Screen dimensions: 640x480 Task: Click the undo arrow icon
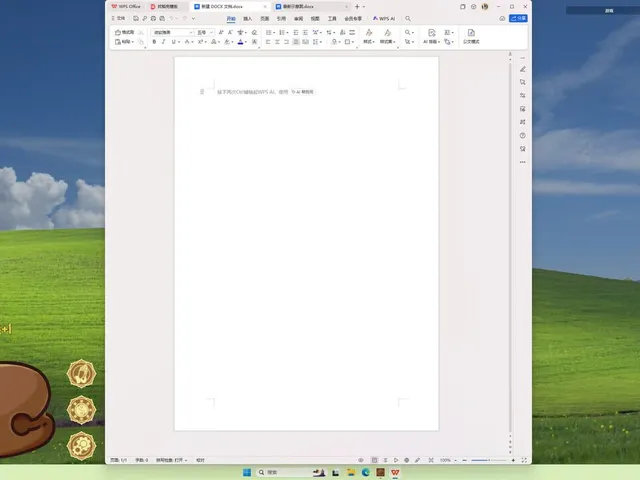pyautogui.click(x=171, y=18)
